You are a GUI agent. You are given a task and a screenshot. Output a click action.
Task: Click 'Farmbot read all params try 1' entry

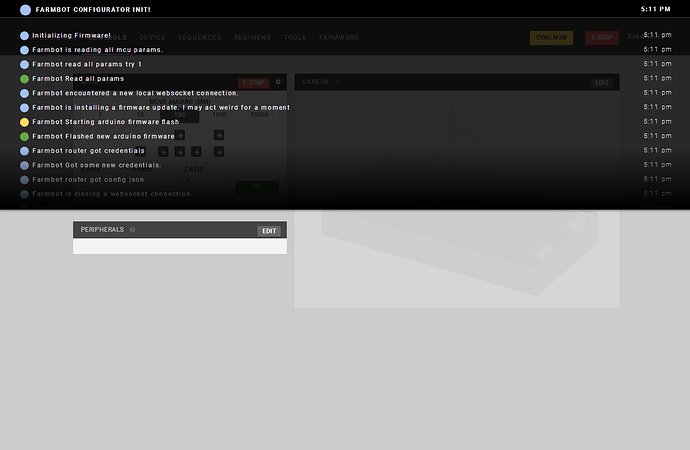coord(87,64)
